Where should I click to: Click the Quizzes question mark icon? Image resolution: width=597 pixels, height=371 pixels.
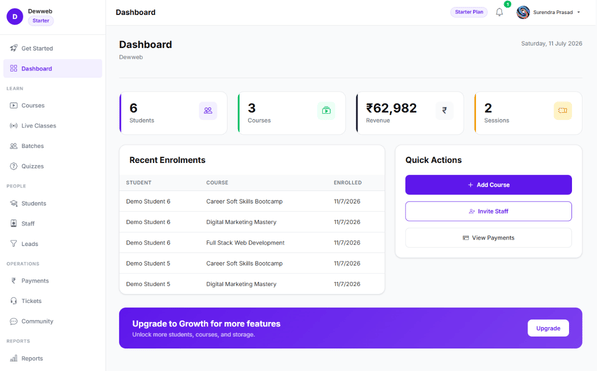(14, 166)
